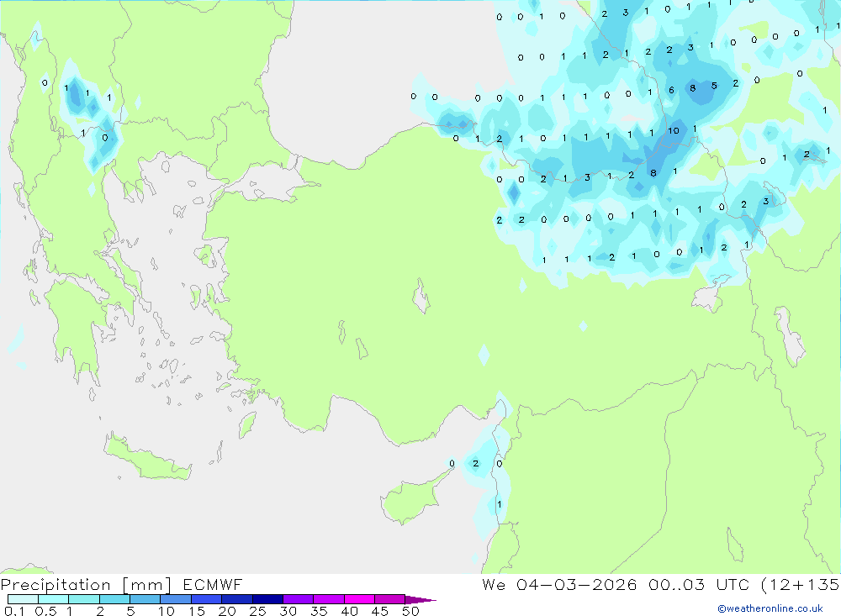Click the 1–2 mm legend color box
Viewport: 841px width, 616px height.
(x=83, y=599)
